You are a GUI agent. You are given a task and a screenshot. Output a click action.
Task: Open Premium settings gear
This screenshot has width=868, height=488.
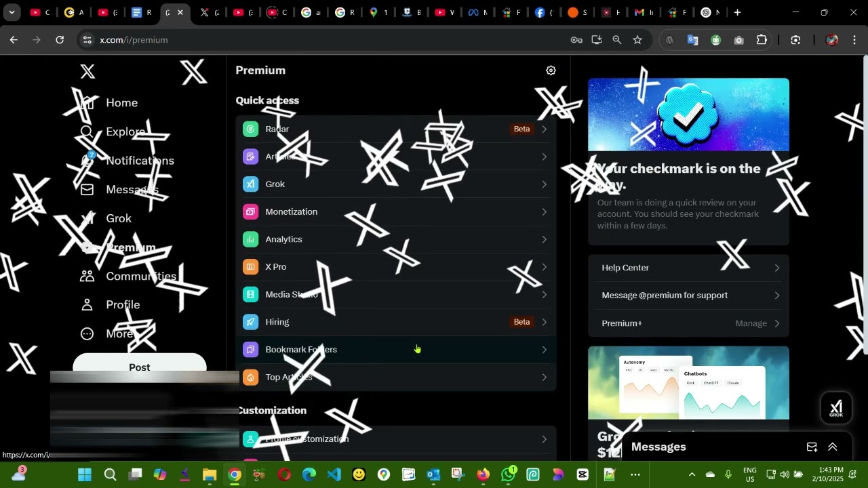click(551, 70)
